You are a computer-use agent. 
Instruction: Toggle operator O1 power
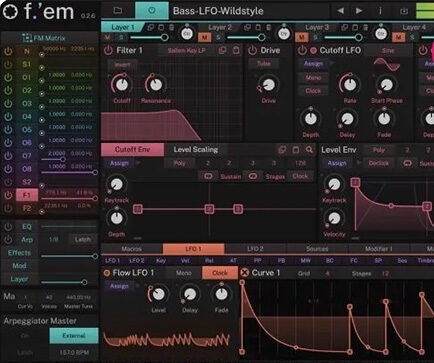point(8,77)
